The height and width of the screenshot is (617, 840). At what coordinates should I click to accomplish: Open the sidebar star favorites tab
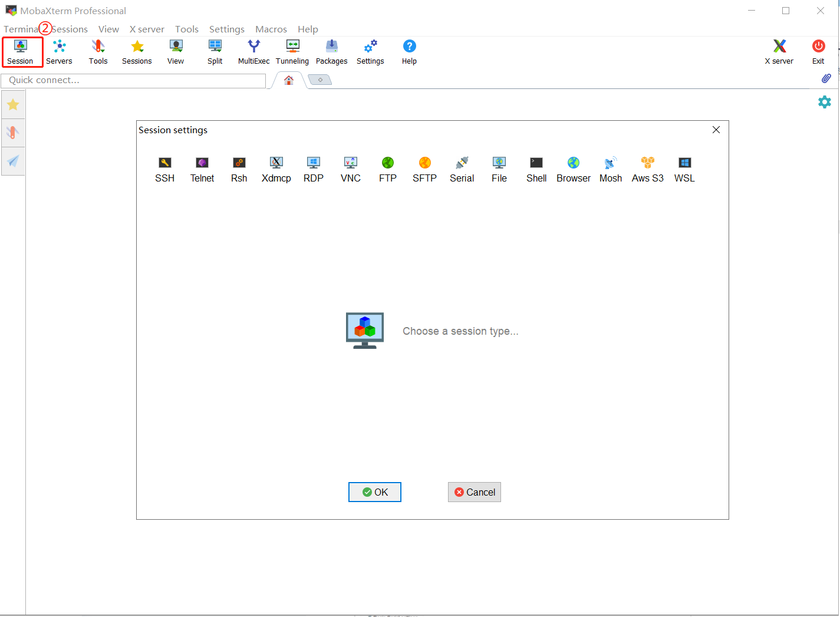(13, 105)
